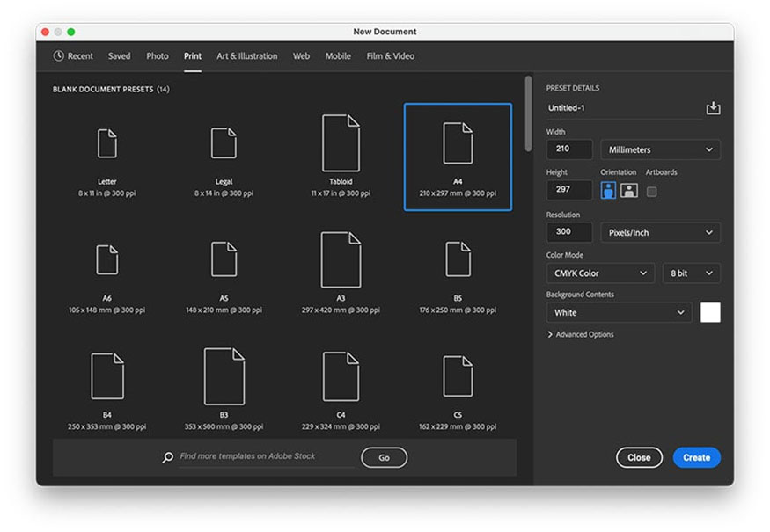The width and height of the screenshot is (770, 532).
Task: Click the Resolution input field
Action: click(x=569, y=232)
